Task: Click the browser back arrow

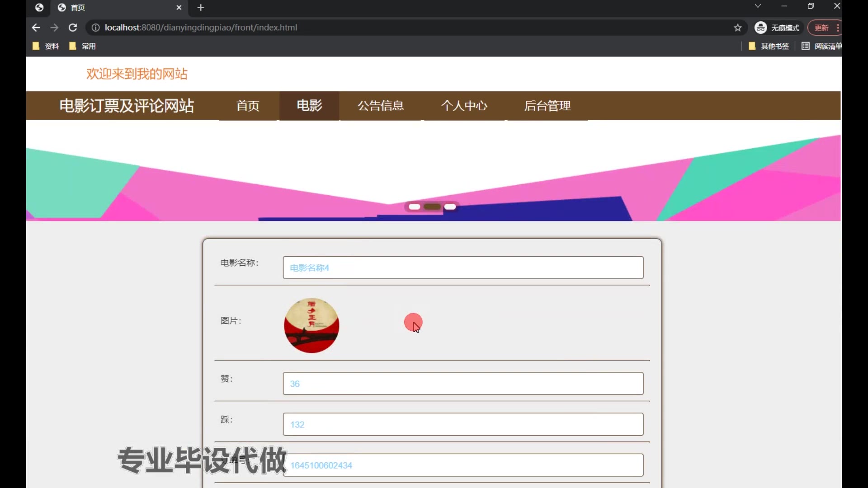Action: [36, 28]
